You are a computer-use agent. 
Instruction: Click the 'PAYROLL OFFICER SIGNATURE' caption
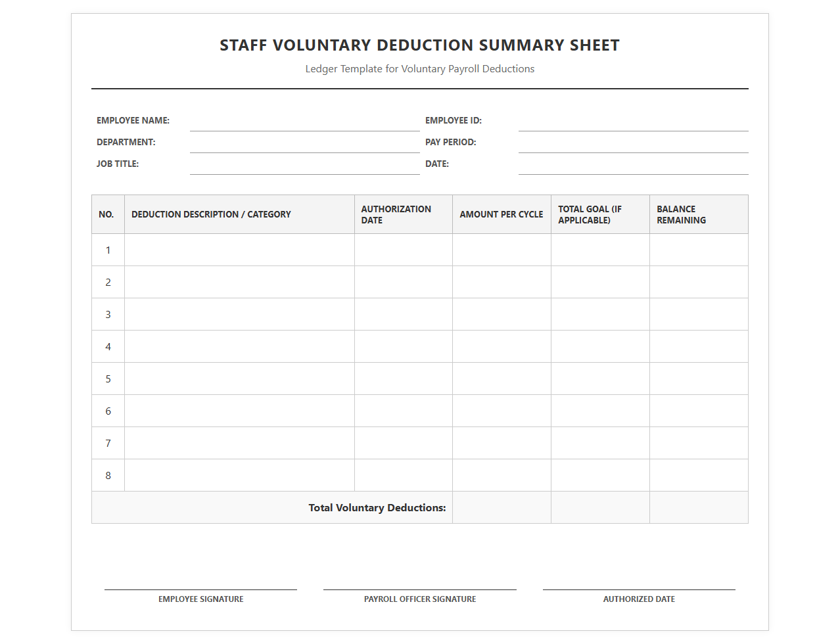(420, 599)
